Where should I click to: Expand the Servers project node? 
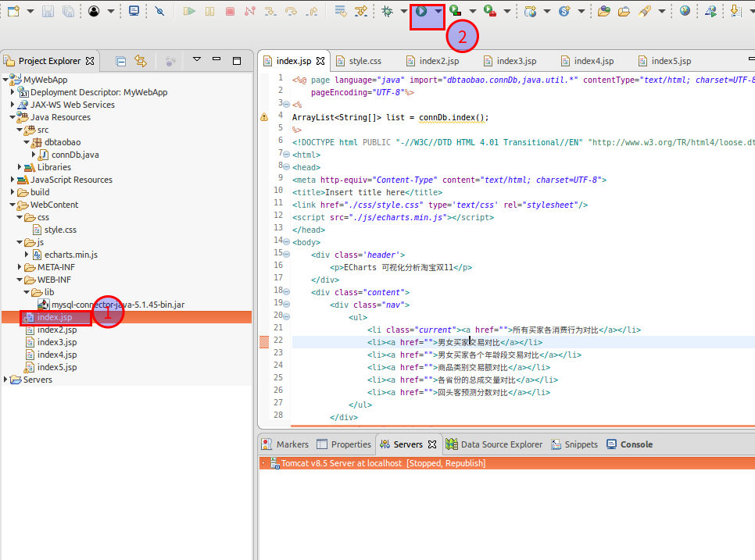pyautogui.click(x=7, y=380)
